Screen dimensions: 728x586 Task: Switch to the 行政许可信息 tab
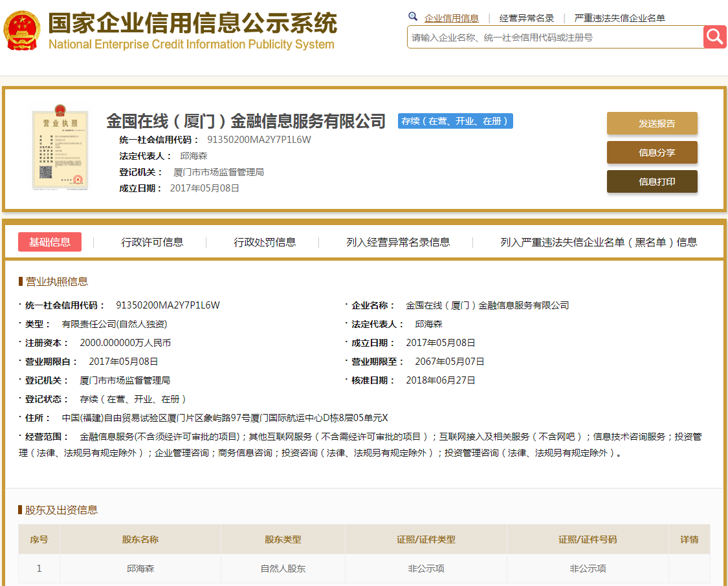[x=152, y=242]
